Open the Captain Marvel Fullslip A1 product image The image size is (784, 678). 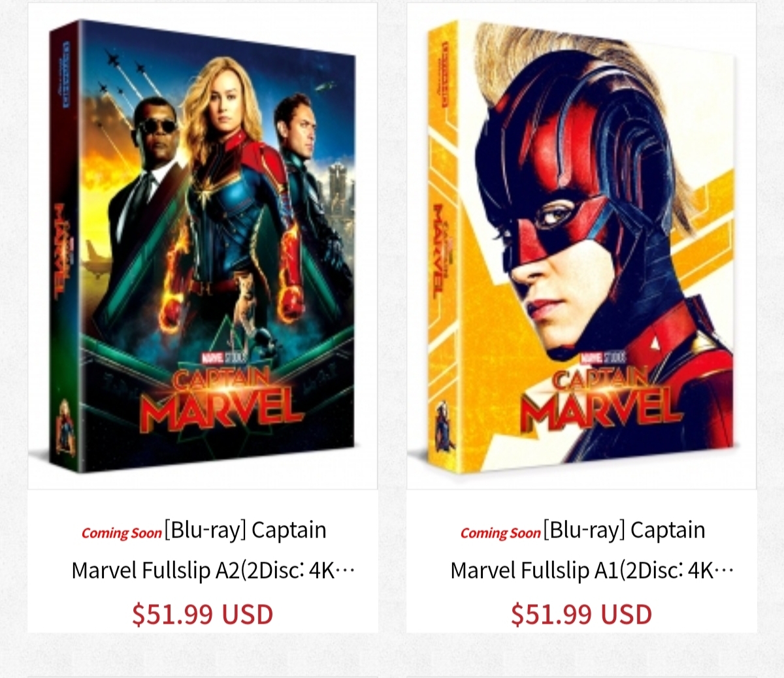click(x=581, y=246)
